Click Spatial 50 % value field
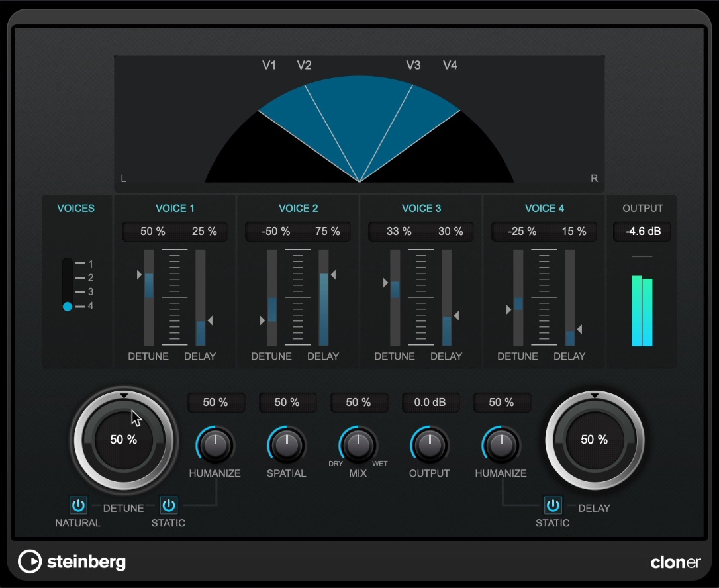 [x=287, y=402]
